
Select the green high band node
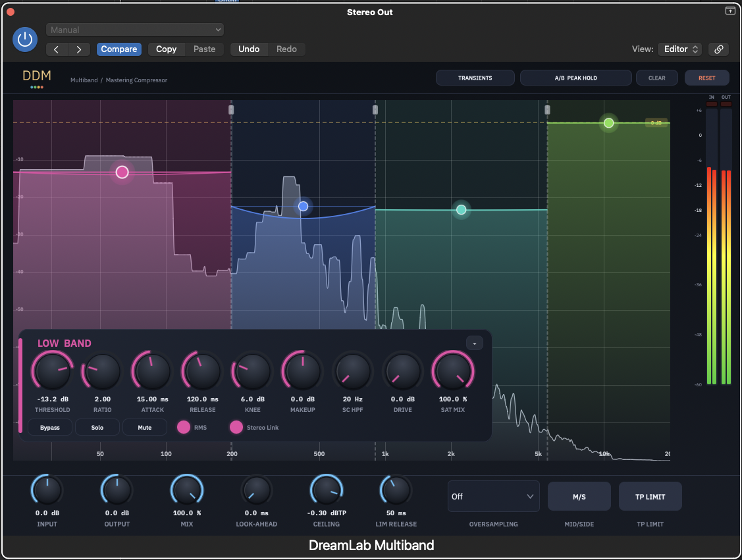(x=609, y=123)
